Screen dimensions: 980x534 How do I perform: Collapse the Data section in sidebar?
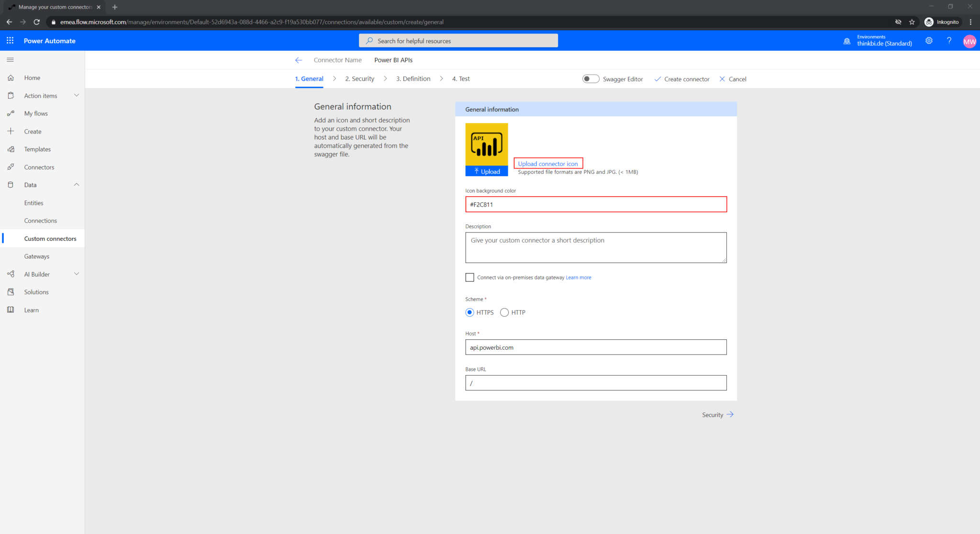[77, 185]
